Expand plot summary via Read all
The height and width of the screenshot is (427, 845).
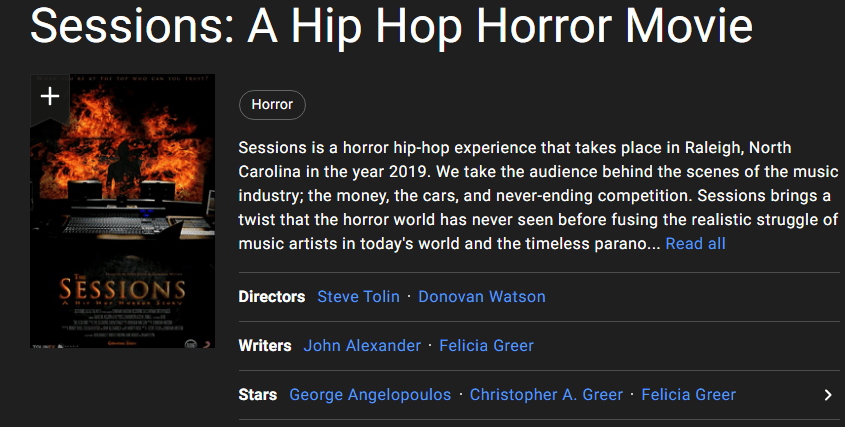(x=695, y=244)
